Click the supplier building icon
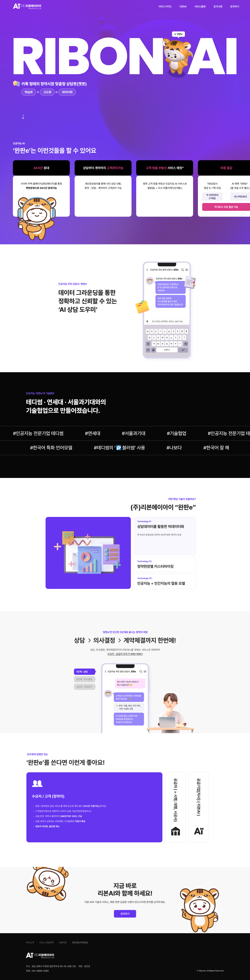This screenshot has height=980, width=250. [176, 831]
